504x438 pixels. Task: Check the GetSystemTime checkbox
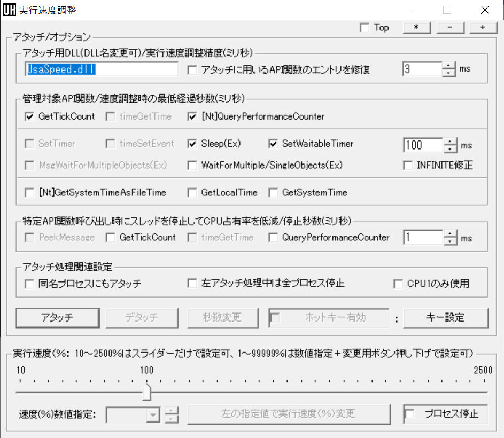coord(273,192)
